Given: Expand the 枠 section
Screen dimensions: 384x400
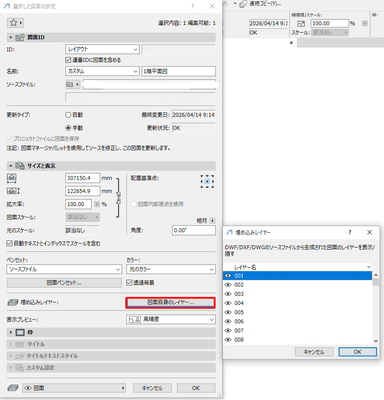Looking at the screenshot, I should click(11, 332).
